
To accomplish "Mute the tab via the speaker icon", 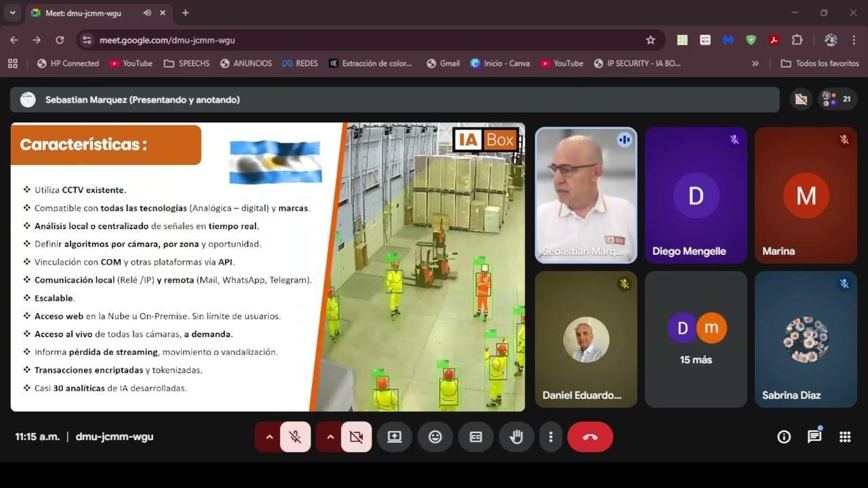I will [x=147, y=13].
